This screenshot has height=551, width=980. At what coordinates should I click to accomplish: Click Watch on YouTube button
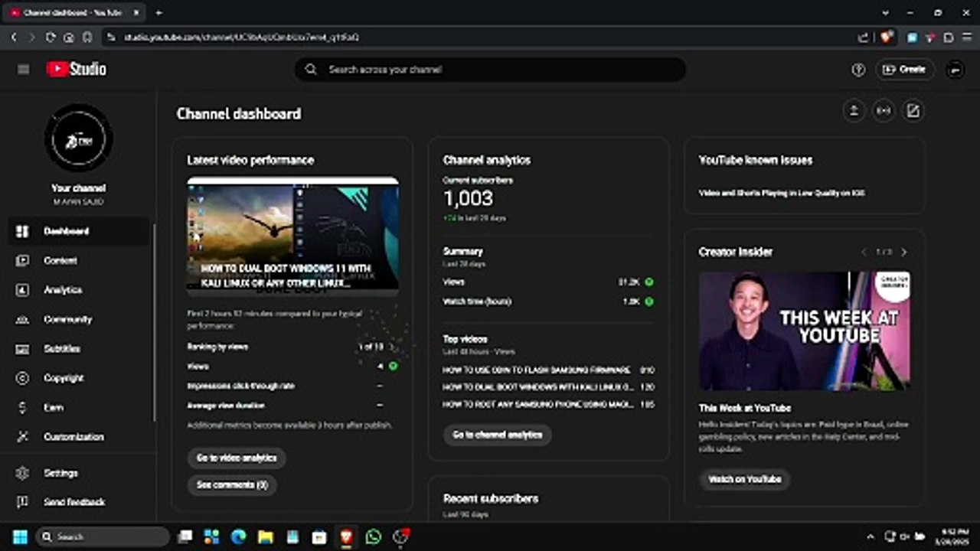coord(744,479)
